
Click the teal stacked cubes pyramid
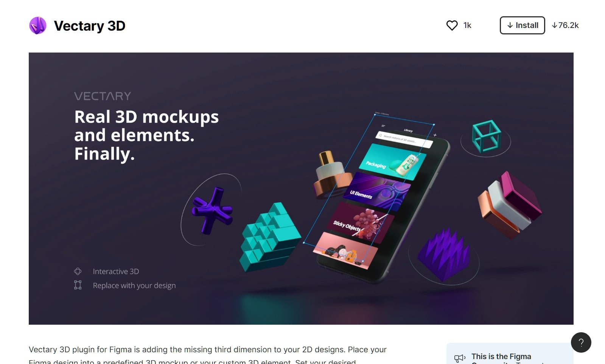coord(270,237)
